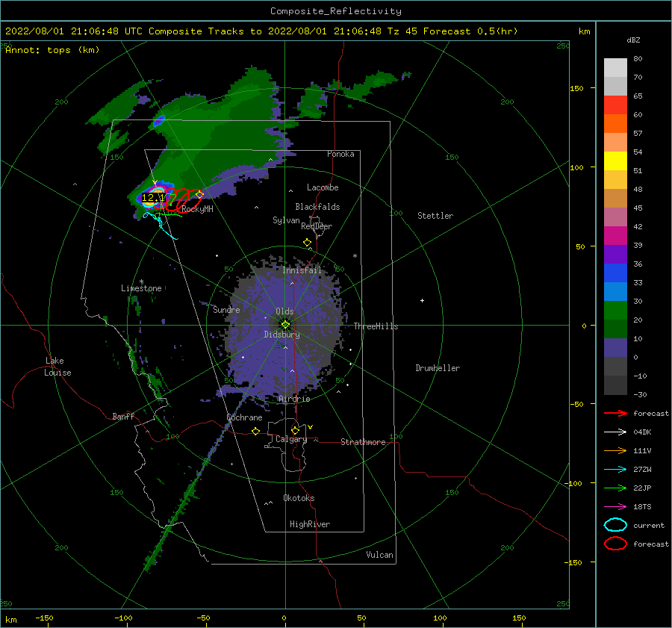Click the dBZ legend heading

[x=633, y=40]
